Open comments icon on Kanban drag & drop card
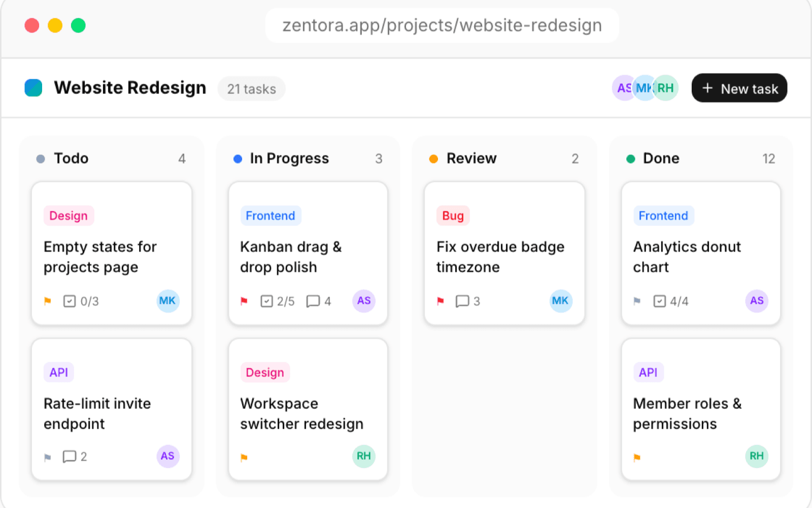The image size is (812, 508). (x=313, y=301)
